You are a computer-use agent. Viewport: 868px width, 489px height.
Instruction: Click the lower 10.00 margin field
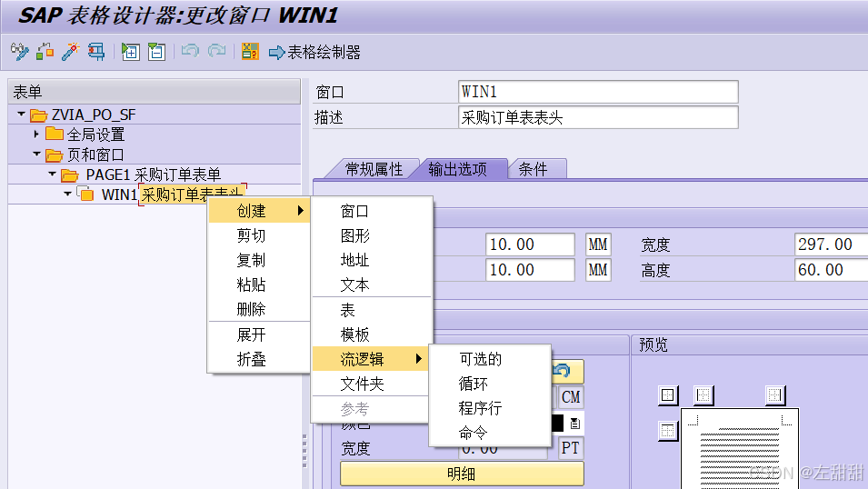[x=530, y=270]
